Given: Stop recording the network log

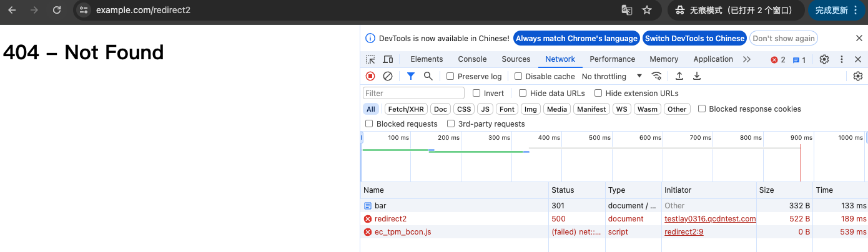Looking at the screenshot, I should click(370, 76).
